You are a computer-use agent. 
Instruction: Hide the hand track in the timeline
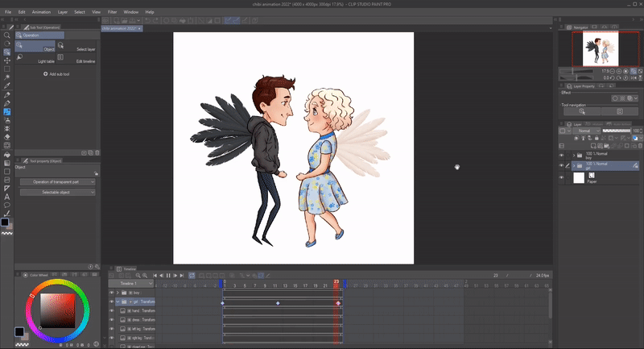[x=113, y=310]
